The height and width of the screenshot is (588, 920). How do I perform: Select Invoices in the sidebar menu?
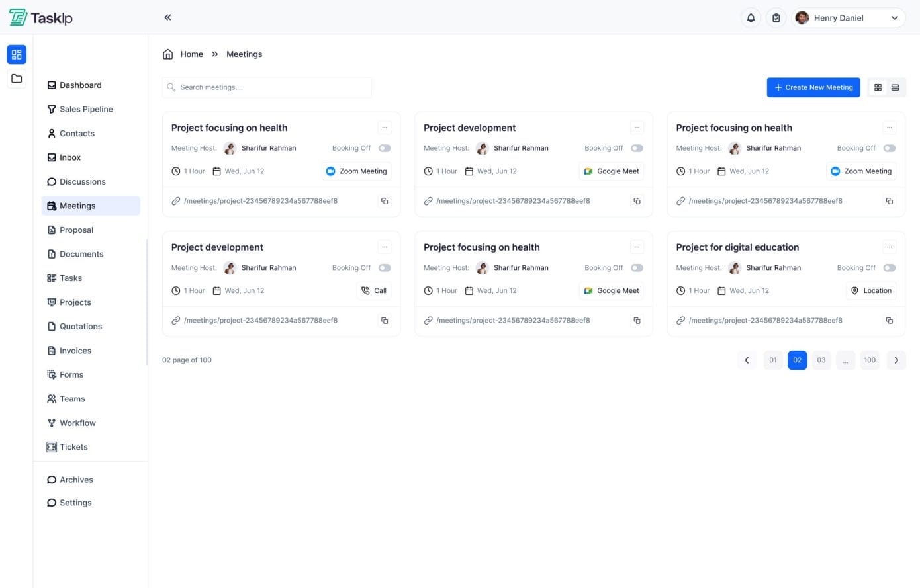click(x=75, y=351)
